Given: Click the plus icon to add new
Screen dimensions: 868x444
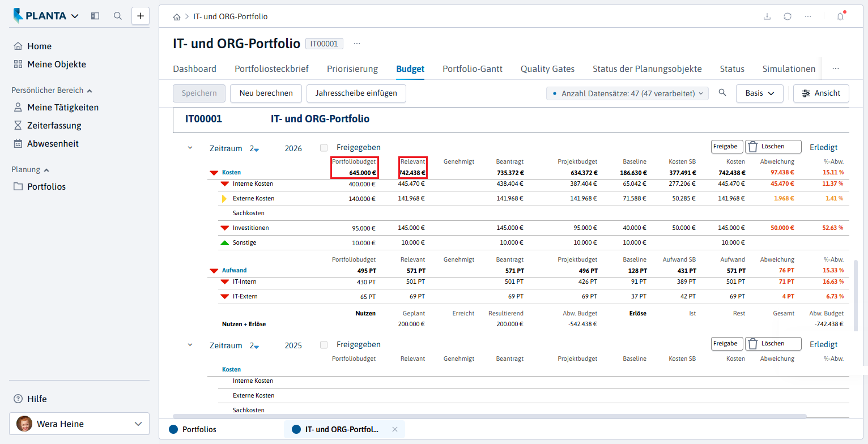Looking at the screenshot, I should [x=141, y=16].
